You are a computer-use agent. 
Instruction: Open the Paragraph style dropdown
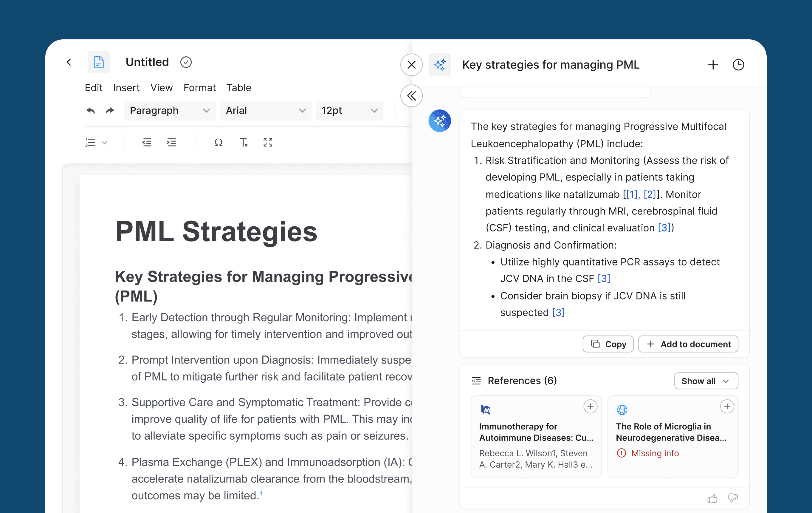pyautogui.click(x=170, y=111)
